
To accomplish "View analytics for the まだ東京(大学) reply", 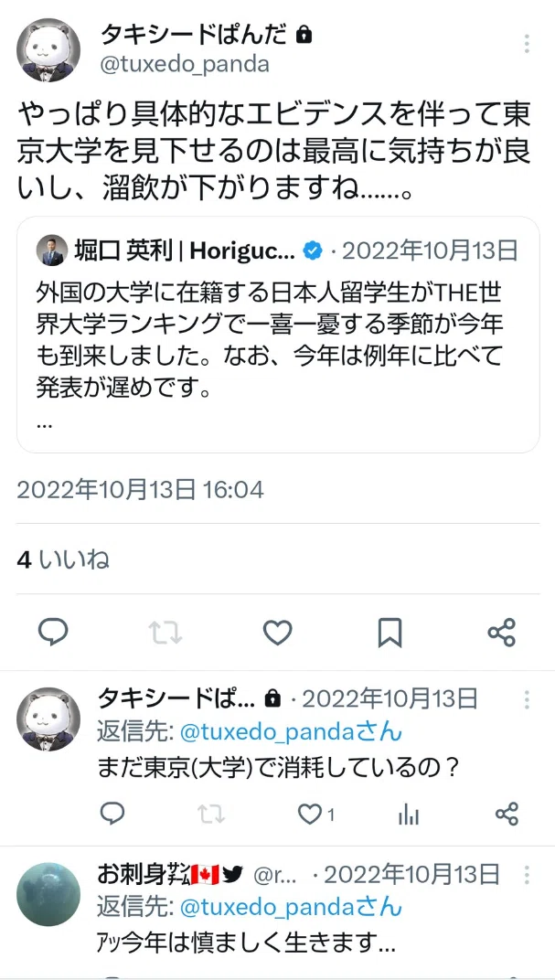I will pyautogui.click(x=409, y=814).
